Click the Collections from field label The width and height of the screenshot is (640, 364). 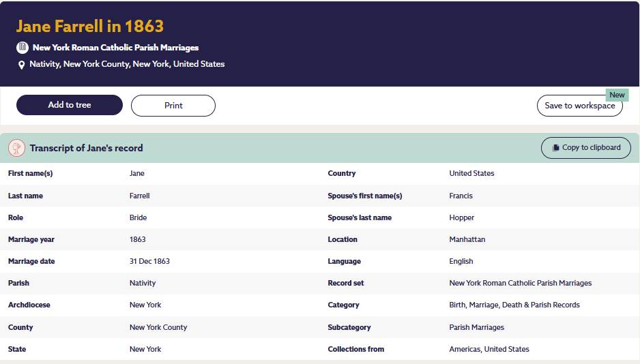click(x=356, y=349)
